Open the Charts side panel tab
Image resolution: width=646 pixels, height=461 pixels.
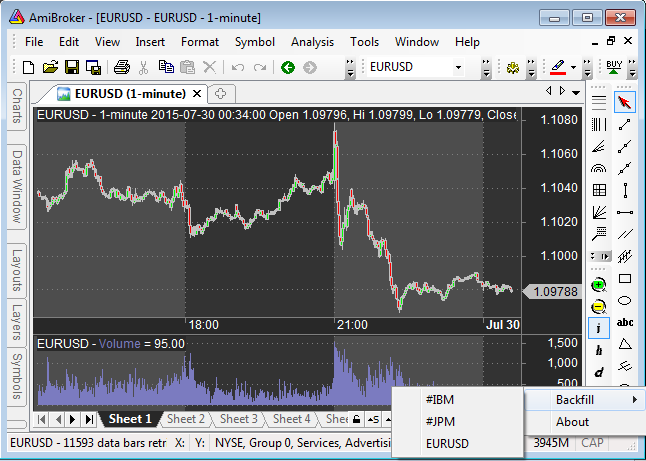coord(17,106)
